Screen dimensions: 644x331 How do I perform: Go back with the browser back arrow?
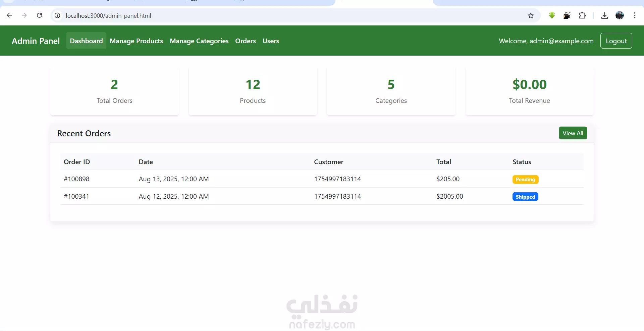(9, 15)
